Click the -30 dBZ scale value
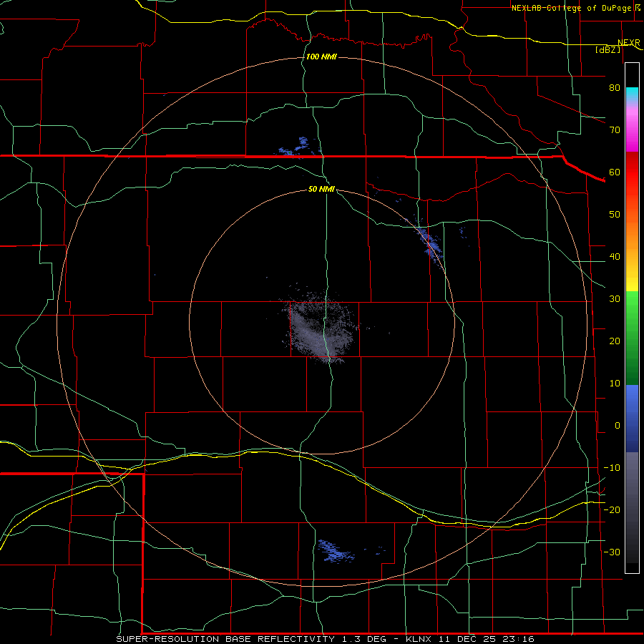The image size is (644, 644). [x=612, y=552]
